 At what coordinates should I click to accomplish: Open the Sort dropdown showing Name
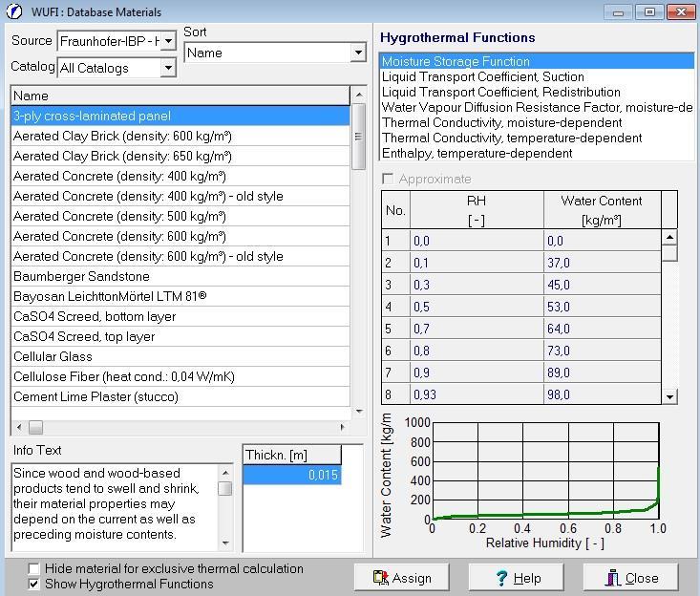(x=358, y=53)
